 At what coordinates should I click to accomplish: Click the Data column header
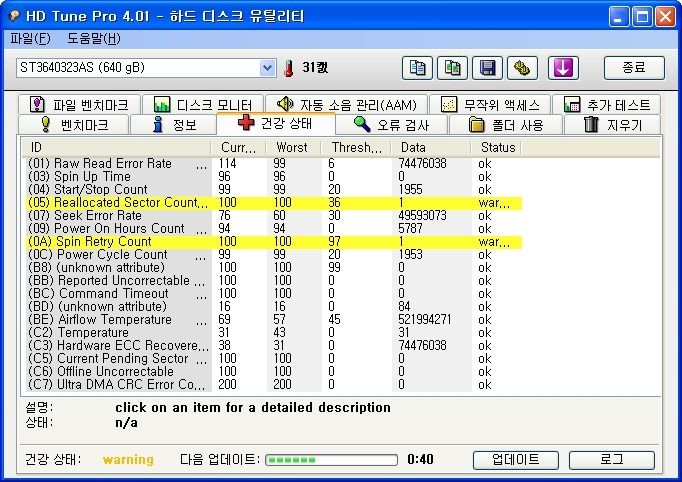tap(431, 147)
